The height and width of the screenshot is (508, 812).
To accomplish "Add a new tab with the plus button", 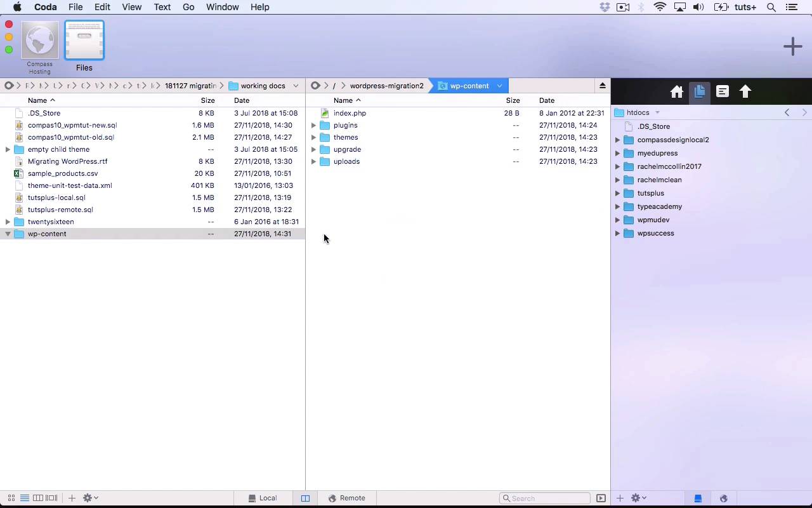I will click(792, 46).
